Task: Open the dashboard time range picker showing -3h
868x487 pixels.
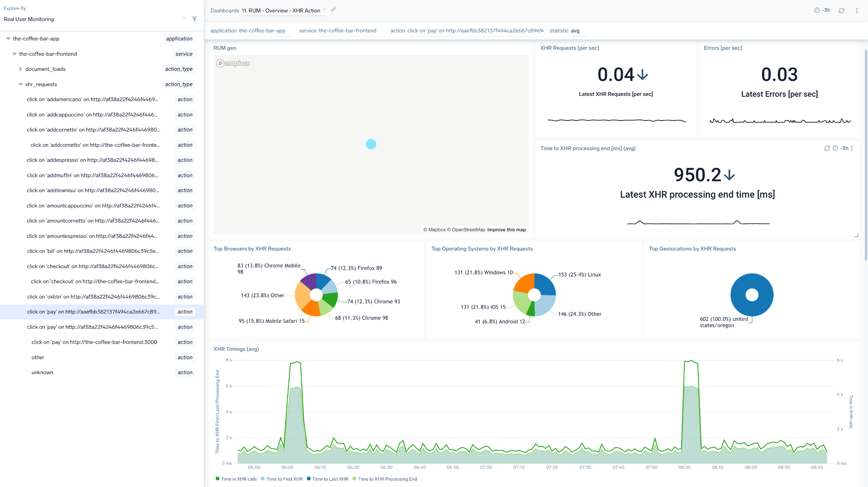Action: (x=823, y=10)
